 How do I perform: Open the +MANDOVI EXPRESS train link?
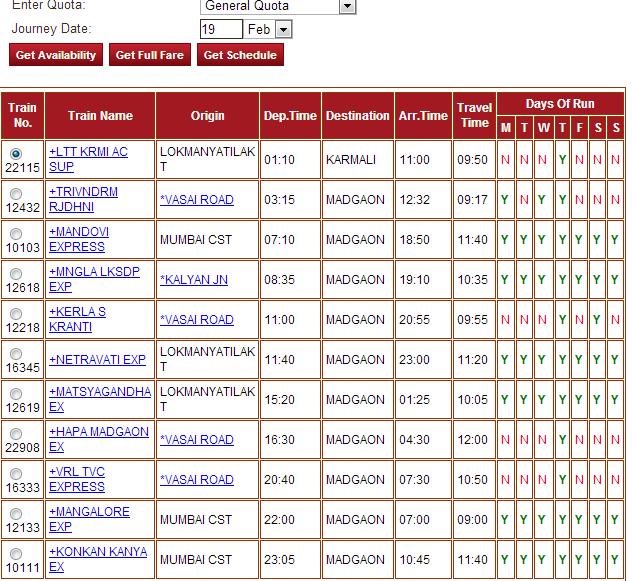point(79,239)
